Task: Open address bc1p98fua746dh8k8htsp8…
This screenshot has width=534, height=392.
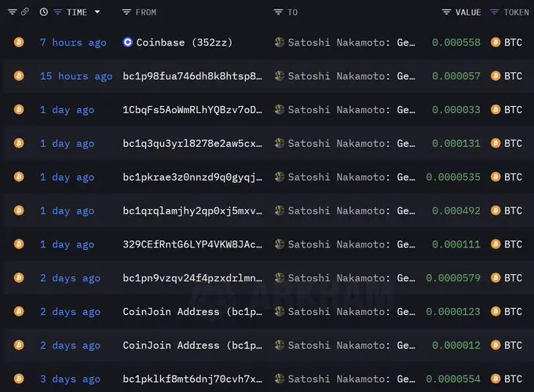Action: (x=192, y=76)
